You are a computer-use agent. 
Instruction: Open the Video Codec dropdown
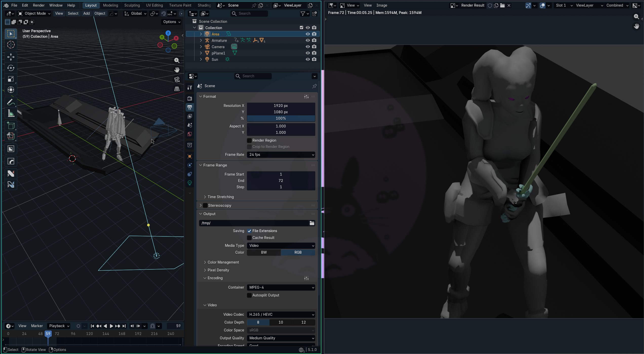pos(281,314)
